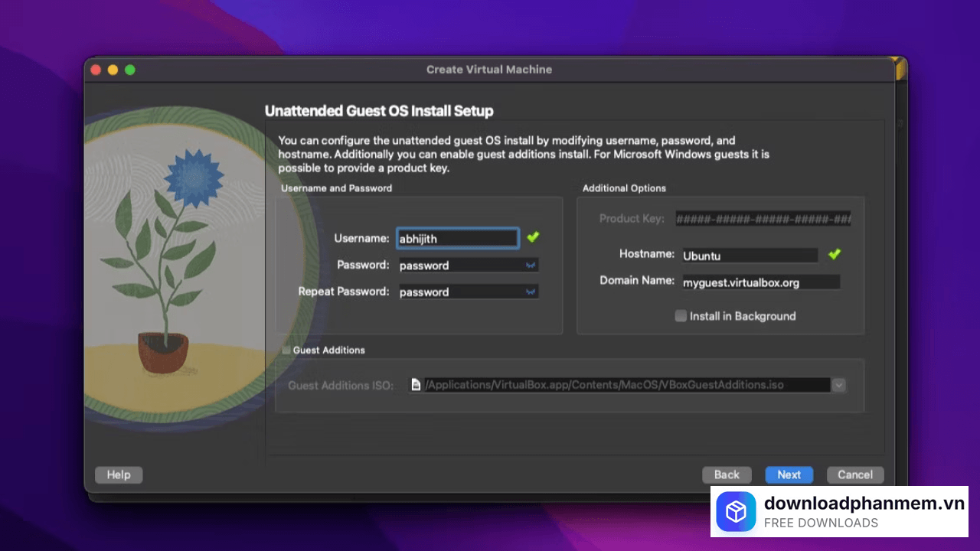
Task: Select the Username field containing abhijith
Action: [x=457, y=238]
